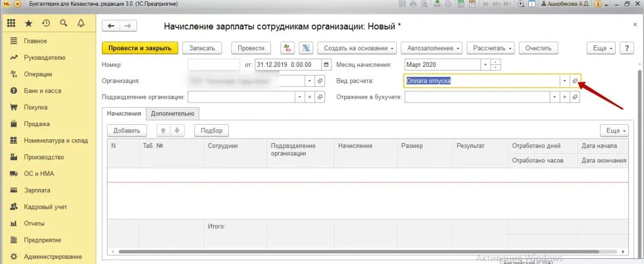Open the Зарплата section in the sidebar
Image resolution: width=644 pixels, height=264 pixels.
(x=37, y=190)
